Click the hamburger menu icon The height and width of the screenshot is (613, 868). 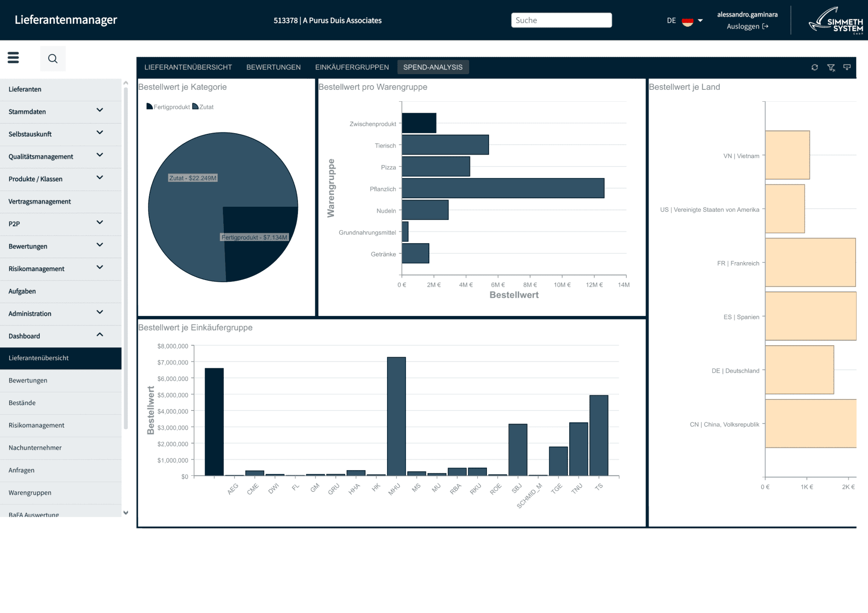pos(14,58)
